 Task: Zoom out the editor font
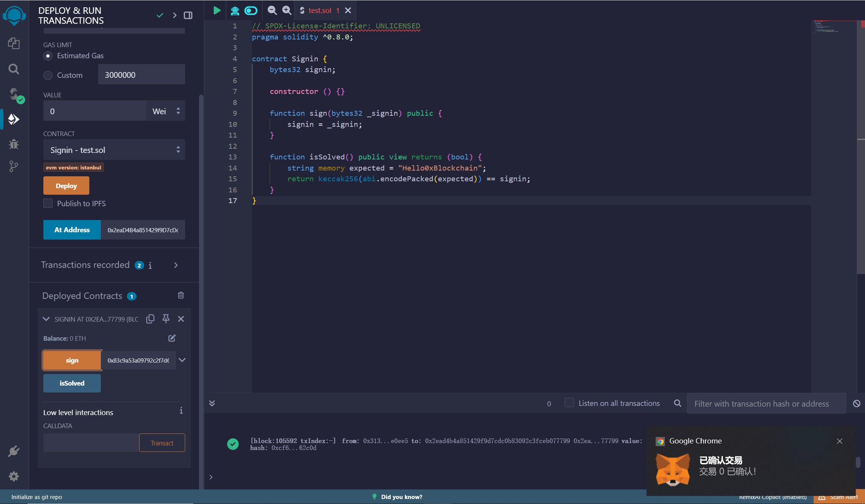click(272, 10)
